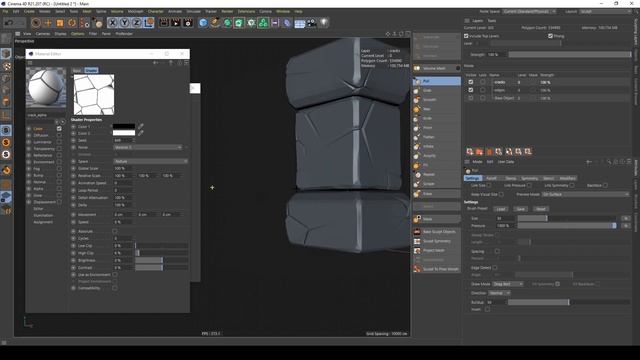This screenshot has width=640, height=360.
Task: Select the Mask sculpt tool
Action: point(437,219)
